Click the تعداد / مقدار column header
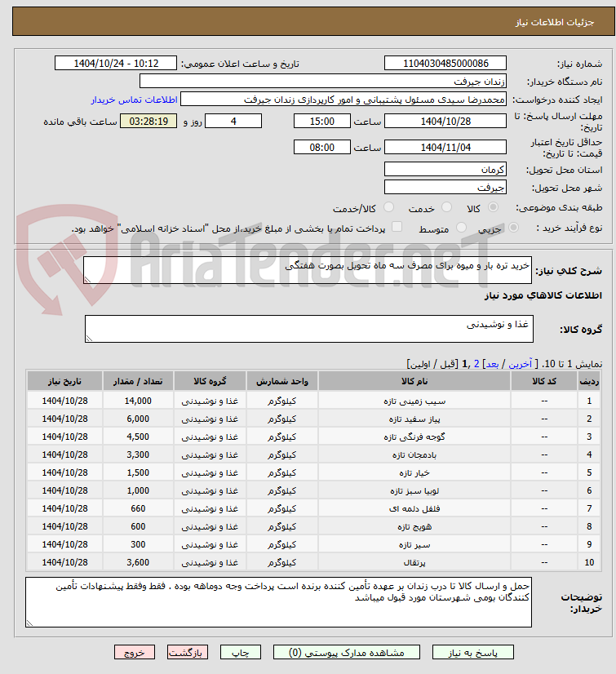This screenshot has height=674, width=616. tap(138, 381)
